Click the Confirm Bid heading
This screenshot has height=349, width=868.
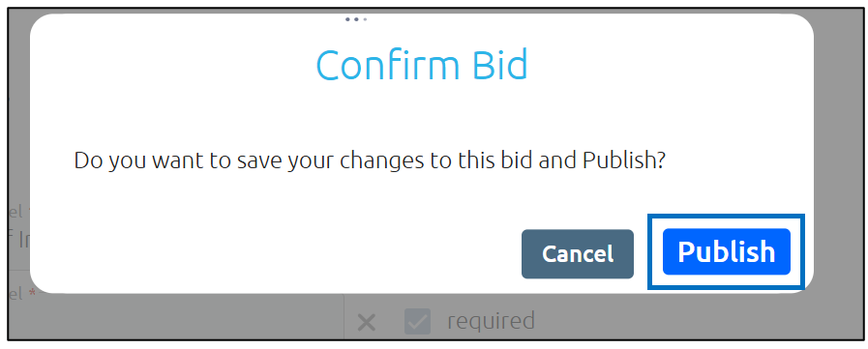(x=422, y=65)
